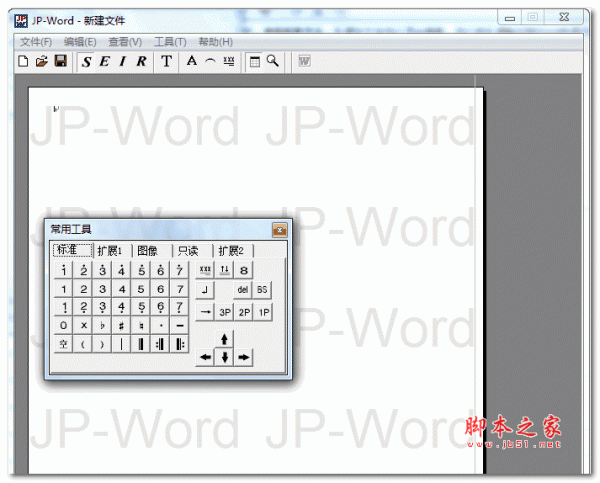Screen dimensions: 600x483
Task: Switch to the 扩展2 tab
Action: click(x=232, y=251)
